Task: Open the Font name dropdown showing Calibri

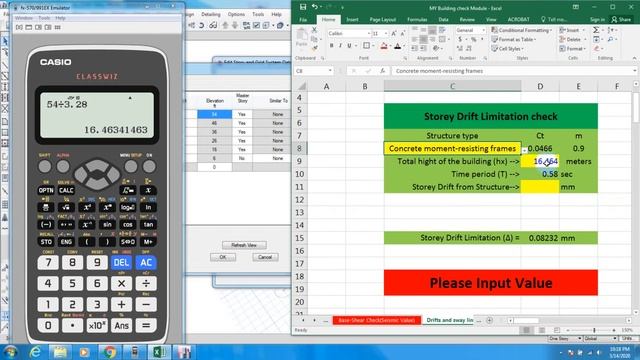Action: [368, 33]
